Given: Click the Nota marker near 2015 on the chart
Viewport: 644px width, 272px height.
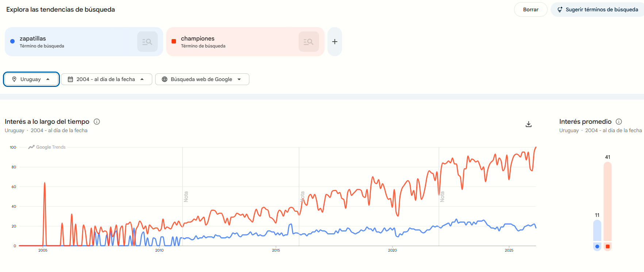Looking at the screenshot, I should [x=302, y=196].
